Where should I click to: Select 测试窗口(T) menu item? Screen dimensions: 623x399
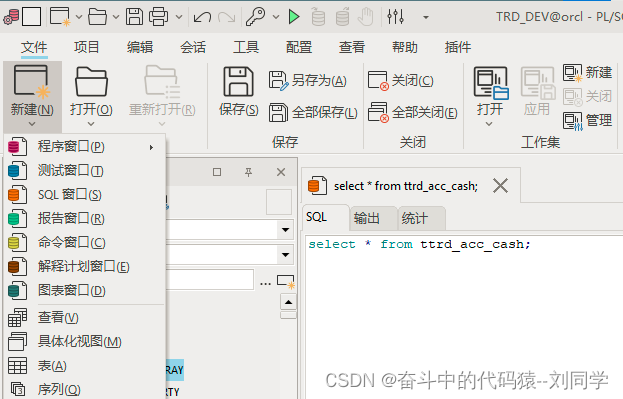point(84,171)
